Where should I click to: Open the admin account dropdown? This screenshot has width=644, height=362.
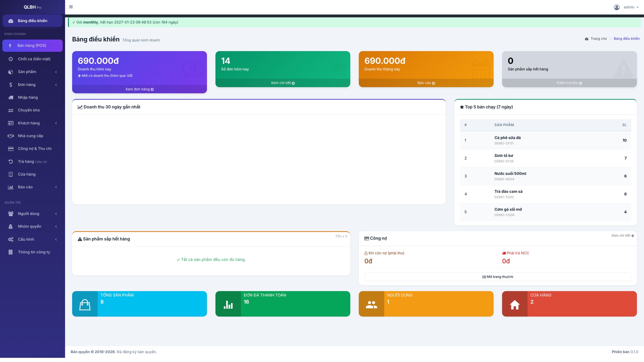point(626,7)
